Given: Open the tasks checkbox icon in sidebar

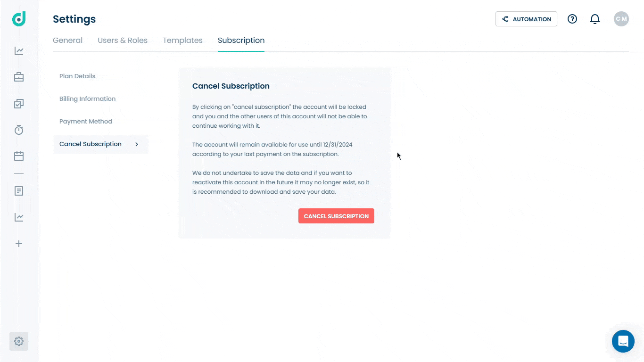Looking at the screenshot, I should [x=19, y=104].
